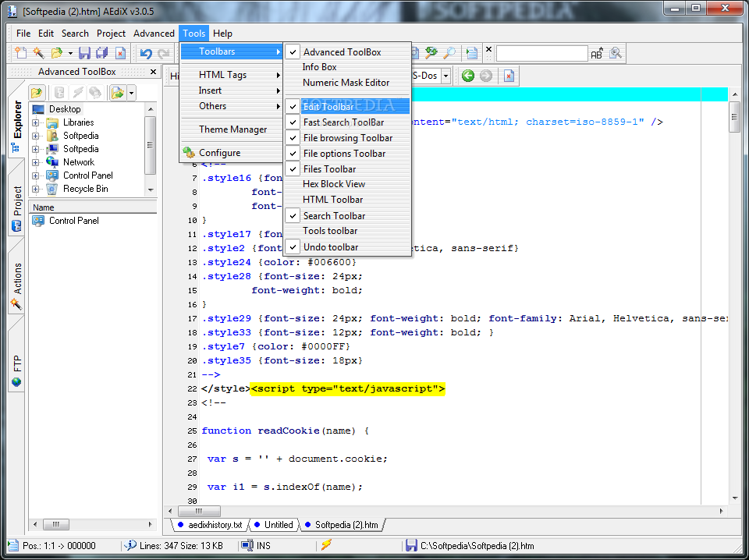Enable the Info Box entry
The width and height of the screenshot is (749, 560).
[x=347, y=67]
